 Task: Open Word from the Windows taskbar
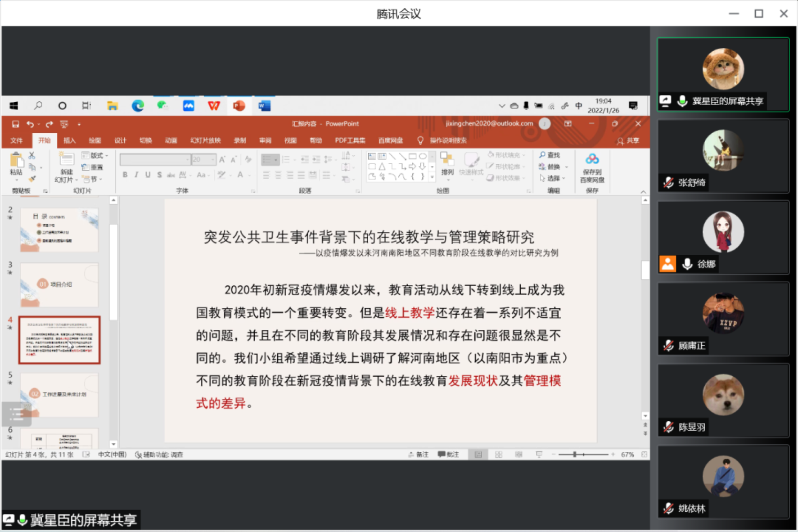(264, 106)
